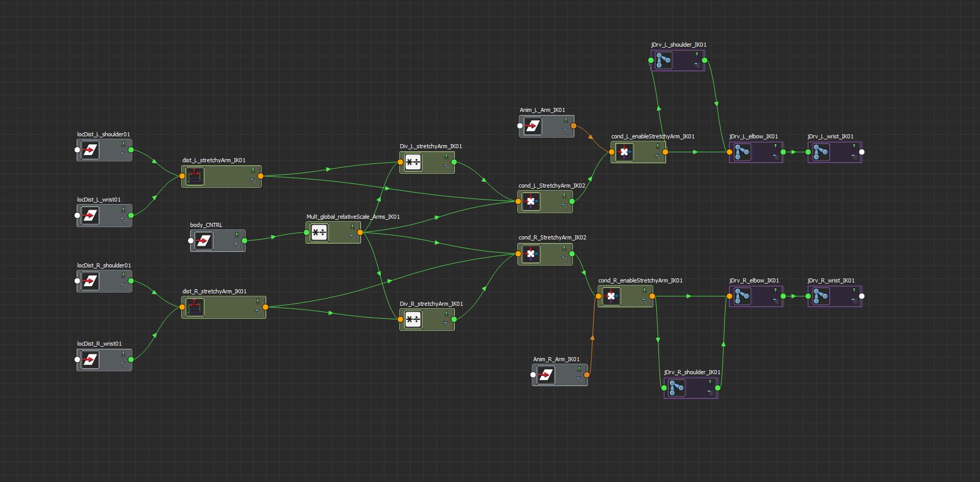Toggle the pin on locDist_L_shoulder01 node
Image resolution: width=980 pixels, height=482 pixels.
pyautogui.click(x=123, y=144)
